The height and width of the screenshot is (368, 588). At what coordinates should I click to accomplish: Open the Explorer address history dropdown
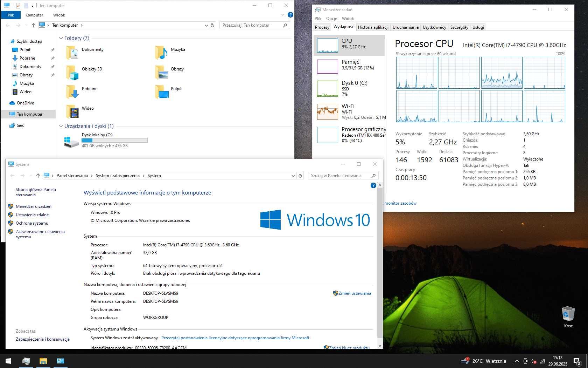click(x=206, y=25)
